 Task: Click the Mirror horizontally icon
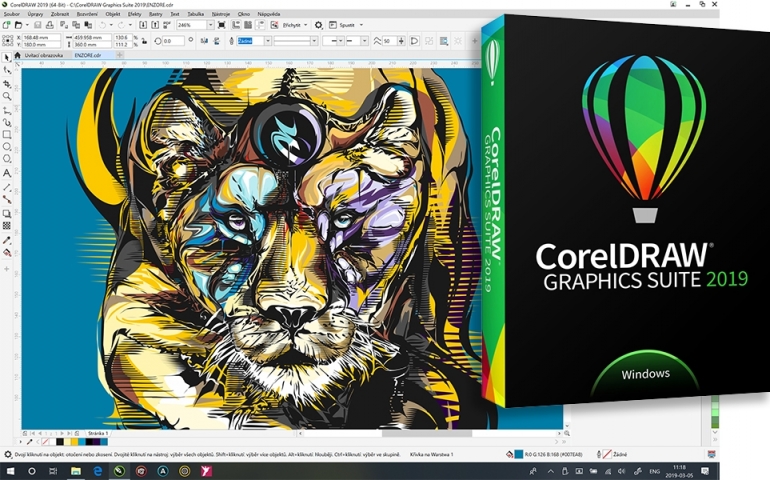coord(205,41)
